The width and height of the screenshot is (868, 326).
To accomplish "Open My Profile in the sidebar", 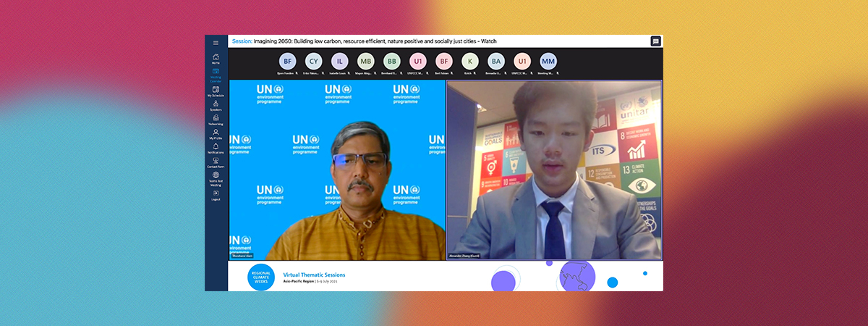I will 216,134.
